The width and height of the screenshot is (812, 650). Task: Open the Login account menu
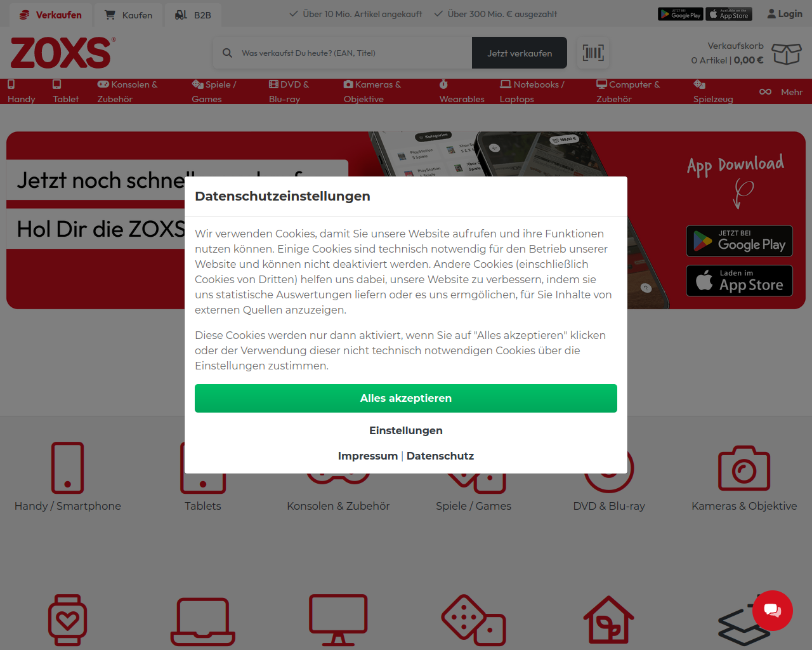point(785,14)
